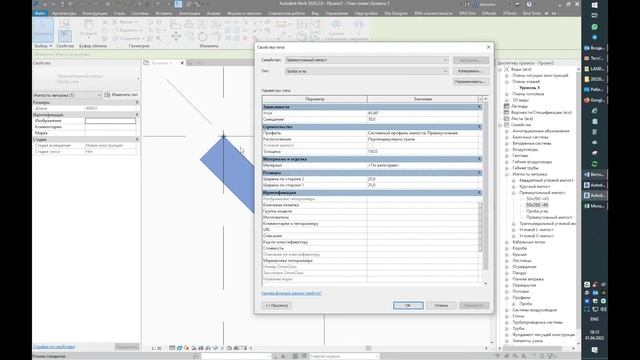The width and height of the screenshot is (640, 360).
Task: Open the Аннотации ribbon tab
Action: [x=189, y=13]
